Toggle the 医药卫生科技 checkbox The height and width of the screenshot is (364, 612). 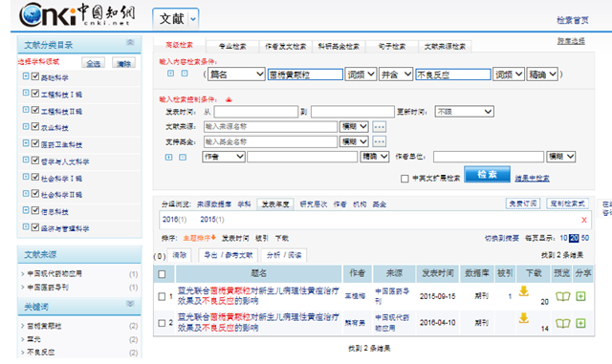click(x=35, y=143)
